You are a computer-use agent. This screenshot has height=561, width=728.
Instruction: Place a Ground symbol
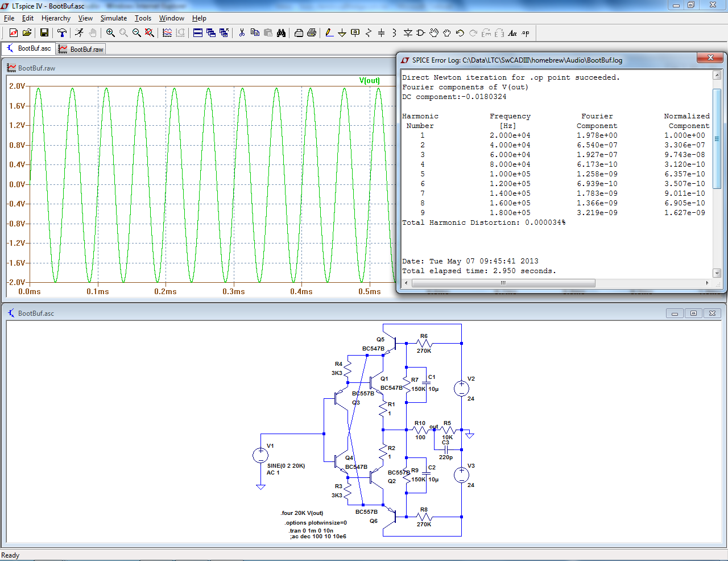pyautogui.click(x=342, y=33)
